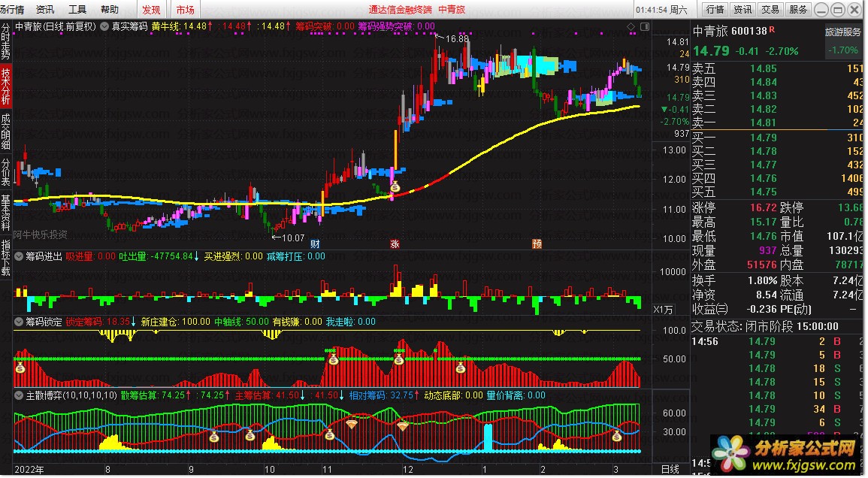Click the 10.07 low price label
Image resolution: width=868 pixels, height=478 pixels.
tap(293, 238)
